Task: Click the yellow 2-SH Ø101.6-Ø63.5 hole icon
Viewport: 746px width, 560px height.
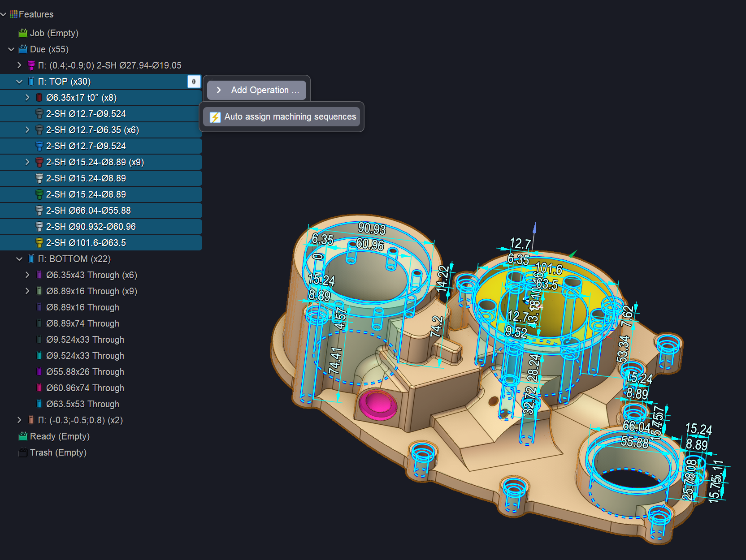Action: 39,243
